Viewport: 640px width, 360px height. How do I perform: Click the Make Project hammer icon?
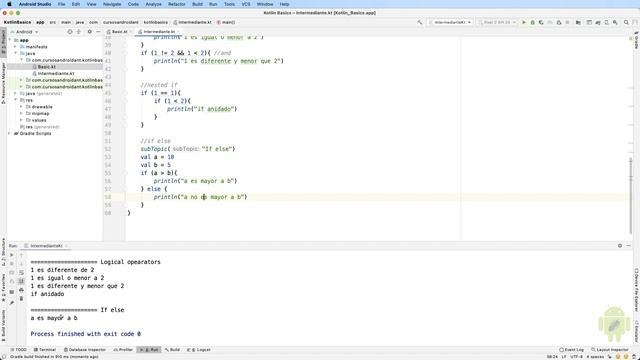coord(420,22)
